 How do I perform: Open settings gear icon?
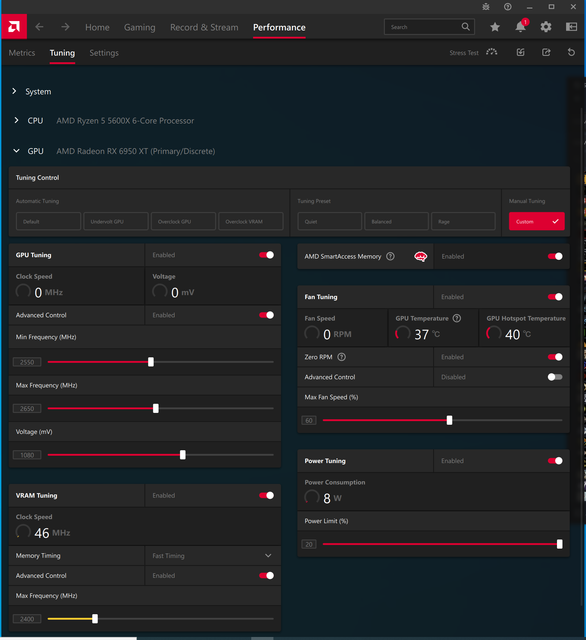pos(546,27)
